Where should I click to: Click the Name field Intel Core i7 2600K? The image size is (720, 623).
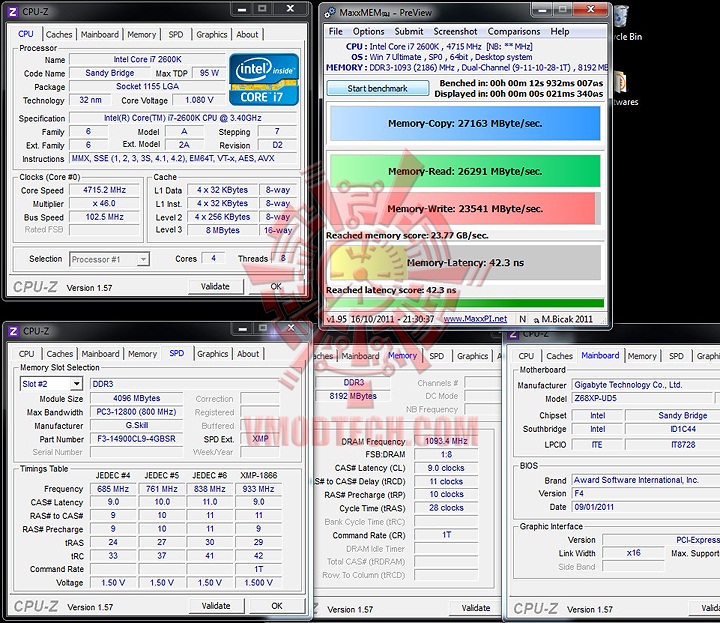[x=147, y=59]
